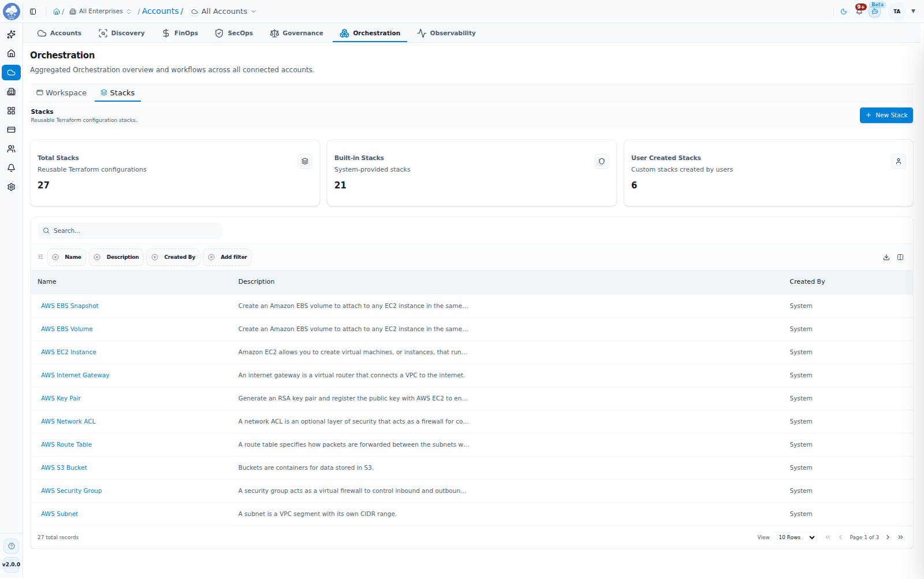Sort by the Name column header

[x=47, y=281]
